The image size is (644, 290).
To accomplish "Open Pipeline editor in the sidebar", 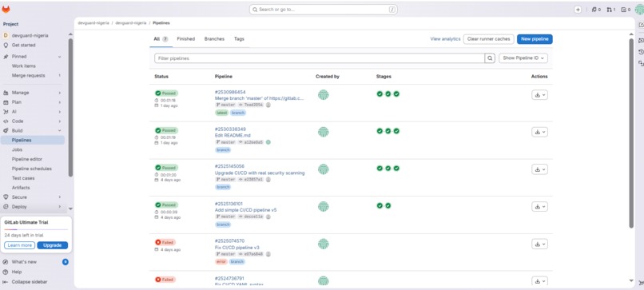I will tap(33, 159).
